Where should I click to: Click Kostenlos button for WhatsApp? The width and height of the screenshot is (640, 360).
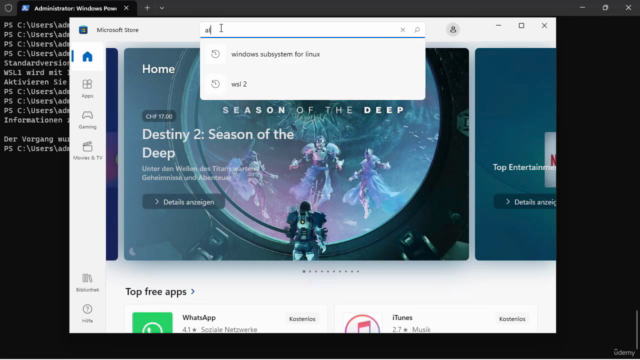(x=302, y=319)
